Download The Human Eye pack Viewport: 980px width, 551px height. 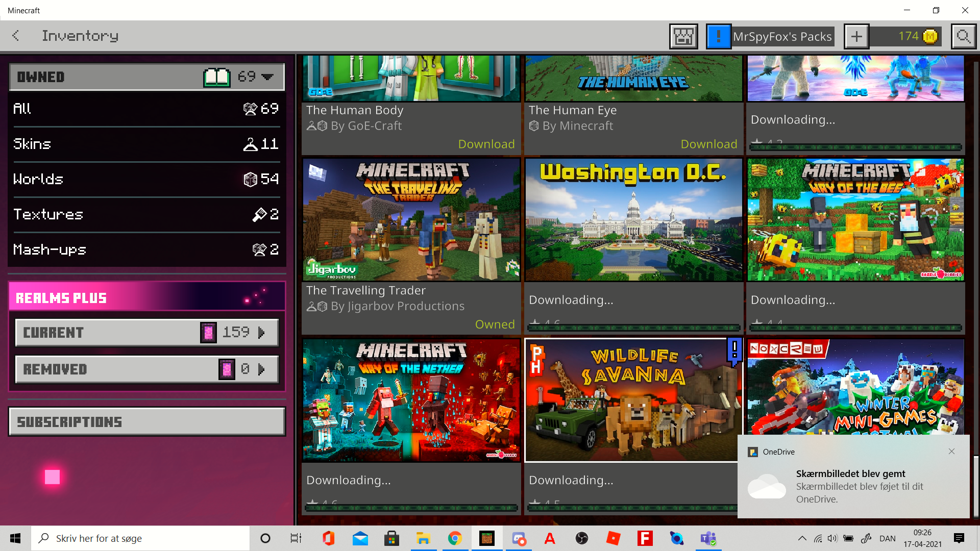tap(708, 144)
